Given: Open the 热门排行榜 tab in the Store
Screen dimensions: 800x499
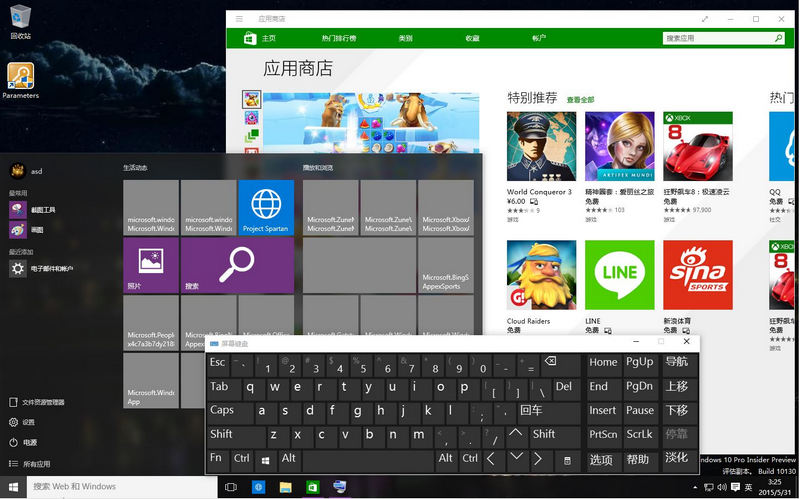Looking at the screenshot, I should point(339,38).
